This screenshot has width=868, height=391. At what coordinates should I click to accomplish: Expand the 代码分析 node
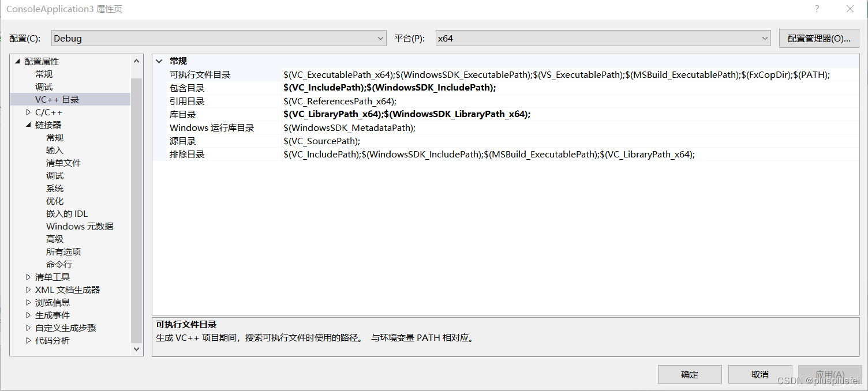tap(27, 340)
